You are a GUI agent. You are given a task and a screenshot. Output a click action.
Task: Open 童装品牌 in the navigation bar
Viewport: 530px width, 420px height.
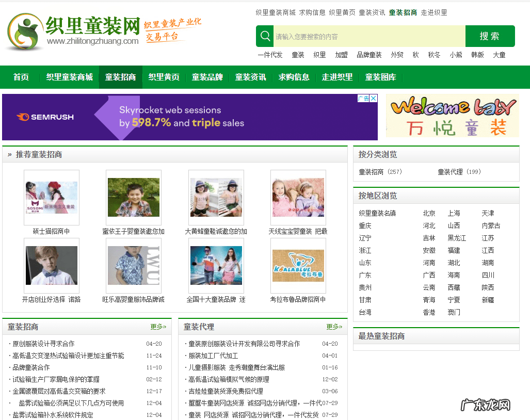pyautogui.click(x=206, y=77)
